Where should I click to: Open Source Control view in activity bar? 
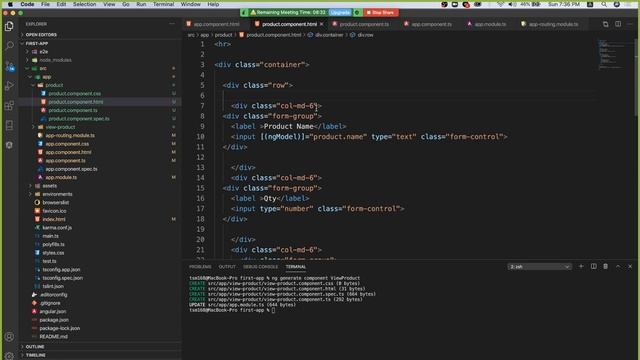click(10, 66)
